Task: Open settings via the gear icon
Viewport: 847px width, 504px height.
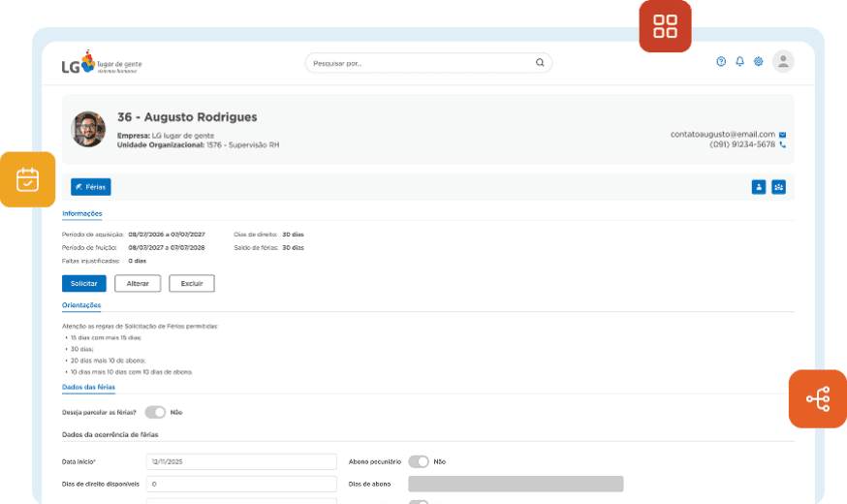Action: [x=759, y=62]
